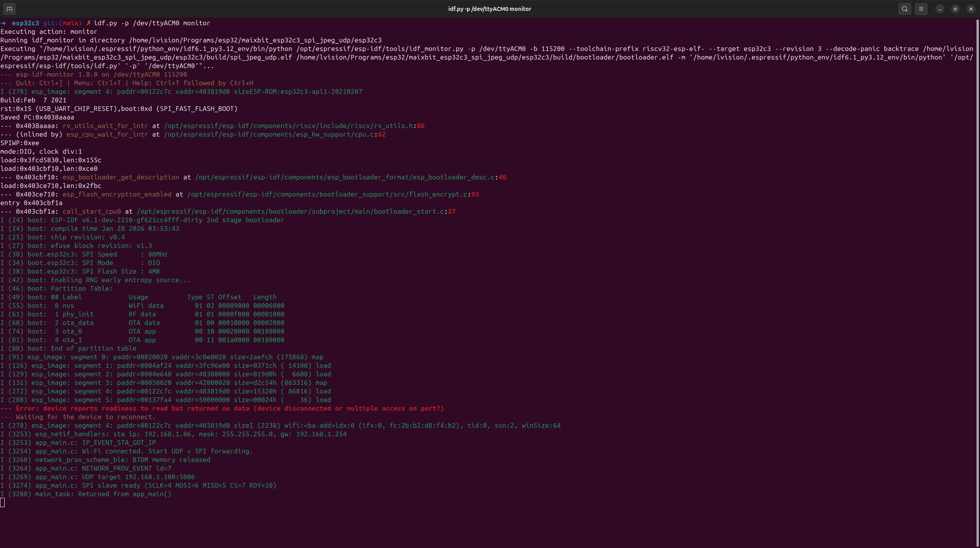Click the window title 'idf.py -p /dev/ttyACM0 monitor'
The height and width of the screenshot is (548, 980).
click(x=489, y=9)
